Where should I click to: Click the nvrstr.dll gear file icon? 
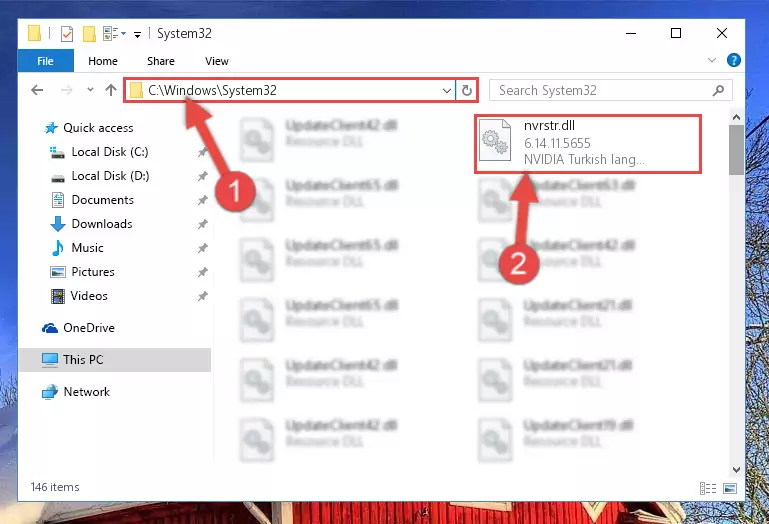pyautogui.click(x=495, y=140)
